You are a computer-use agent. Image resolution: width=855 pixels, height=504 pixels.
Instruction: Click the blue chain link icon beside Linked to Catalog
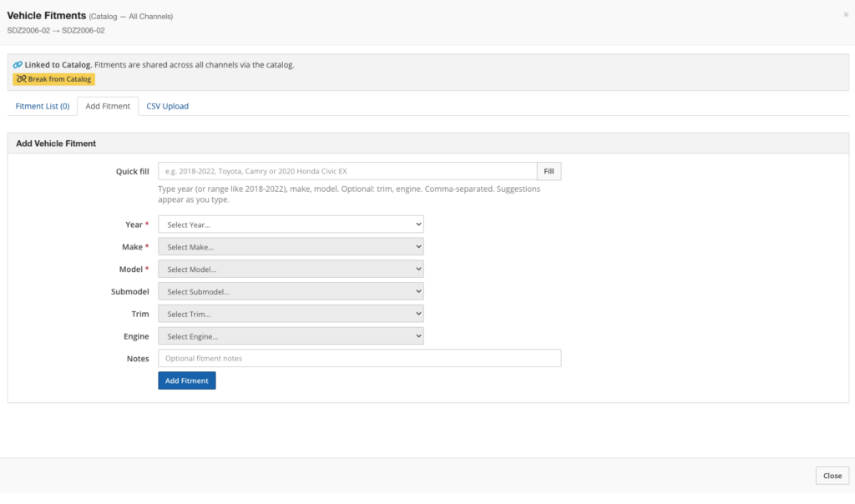(18, 65)
